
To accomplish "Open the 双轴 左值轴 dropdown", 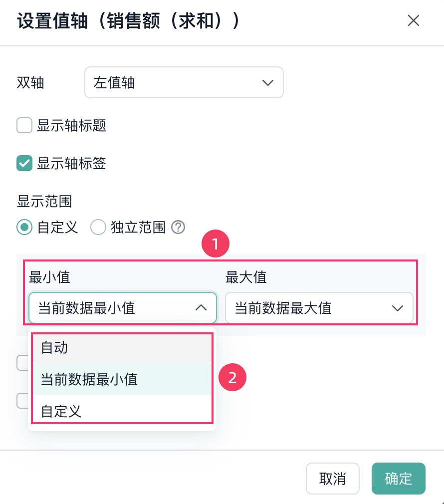I will tap(184, 82).
